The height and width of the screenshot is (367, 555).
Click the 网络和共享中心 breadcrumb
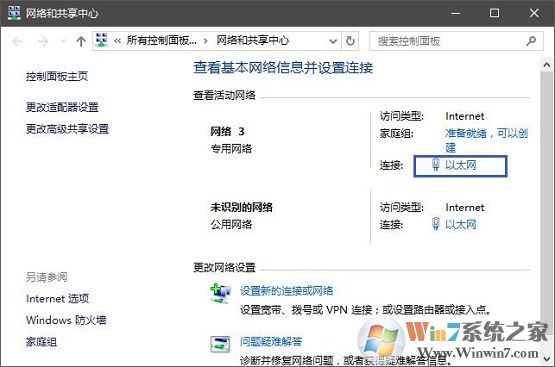coord(252,41)
